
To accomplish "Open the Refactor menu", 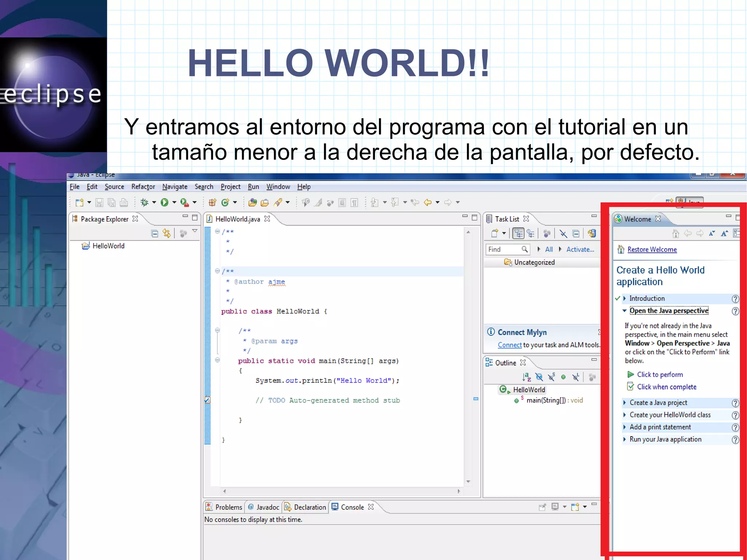I will pos(143,187).
